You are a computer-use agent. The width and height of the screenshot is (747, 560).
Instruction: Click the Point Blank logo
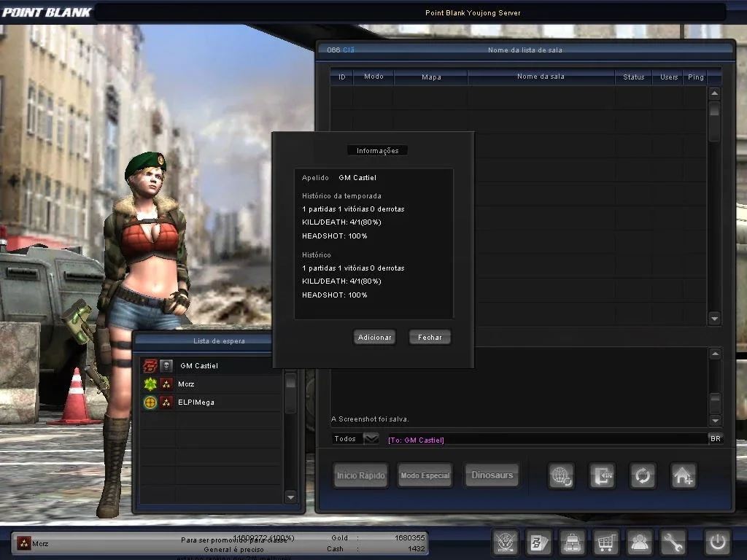pos(46,12)
